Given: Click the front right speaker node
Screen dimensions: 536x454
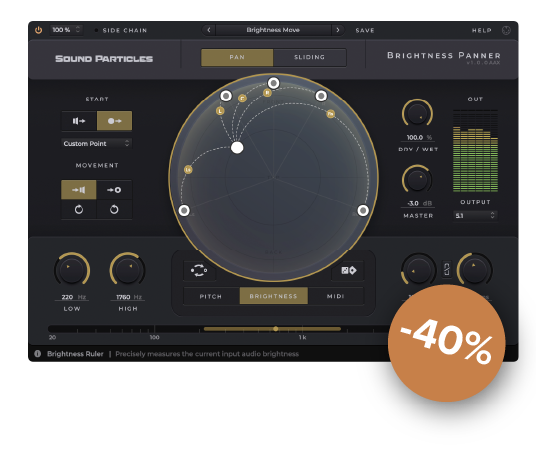Looking at the screenshot, I should (321, 96).
